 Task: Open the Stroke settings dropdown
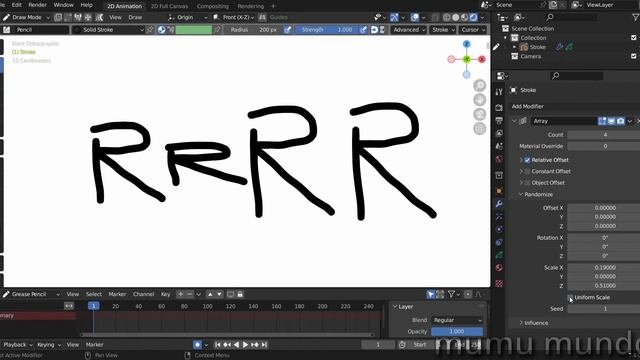tap(443, 30)
